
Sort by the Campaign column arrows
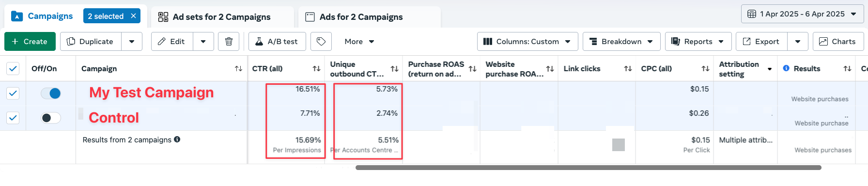238,69
